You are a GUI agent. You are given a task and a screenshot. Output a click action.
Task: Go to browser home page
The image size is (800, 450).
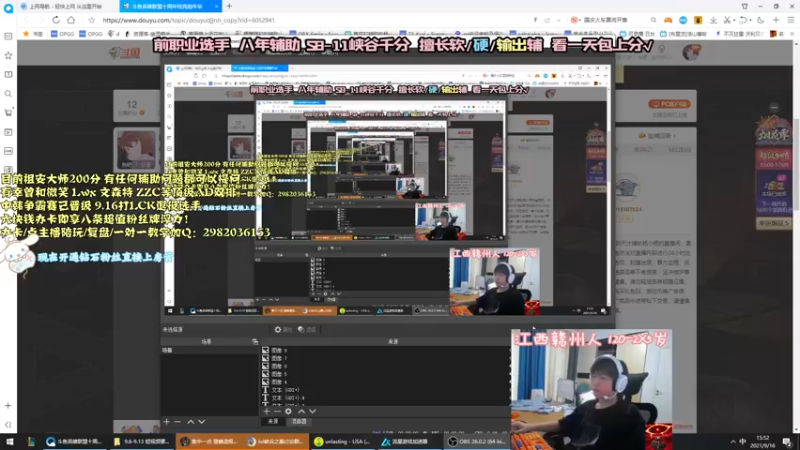click(x=71, y=20)
